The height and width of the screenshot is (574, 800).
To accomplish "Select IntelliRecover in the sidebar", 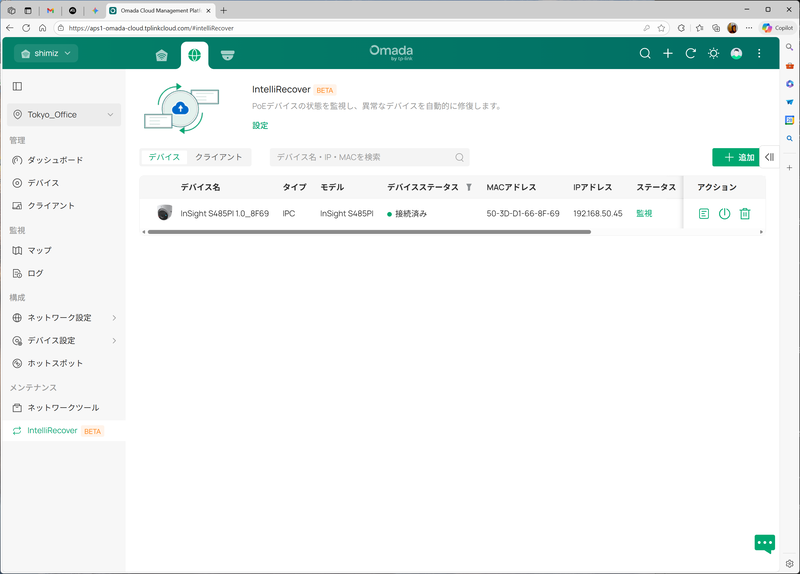I will tap(64, 431).
